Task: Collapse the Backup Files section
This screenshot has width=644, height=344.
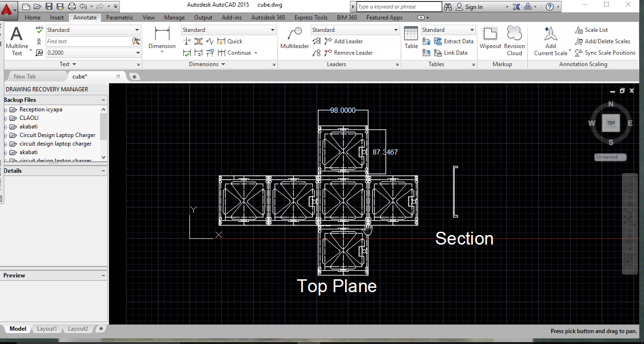Action: [103, 100]
